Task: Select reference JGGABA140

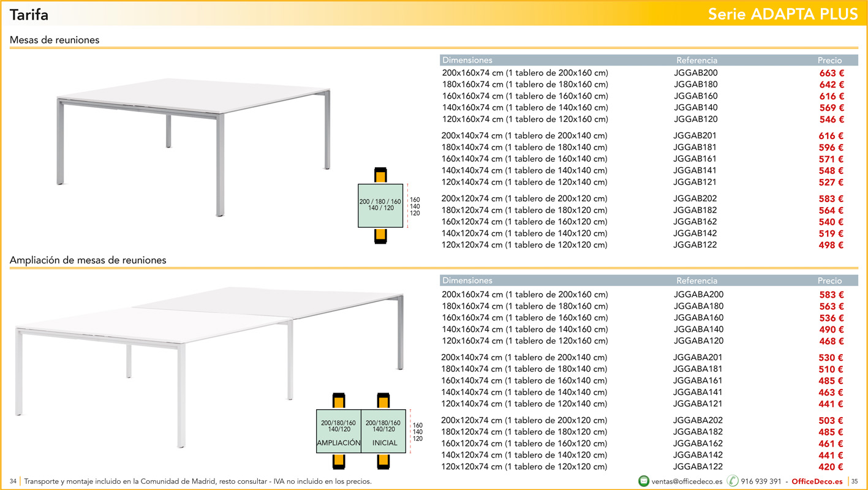Action: (699, 330)
